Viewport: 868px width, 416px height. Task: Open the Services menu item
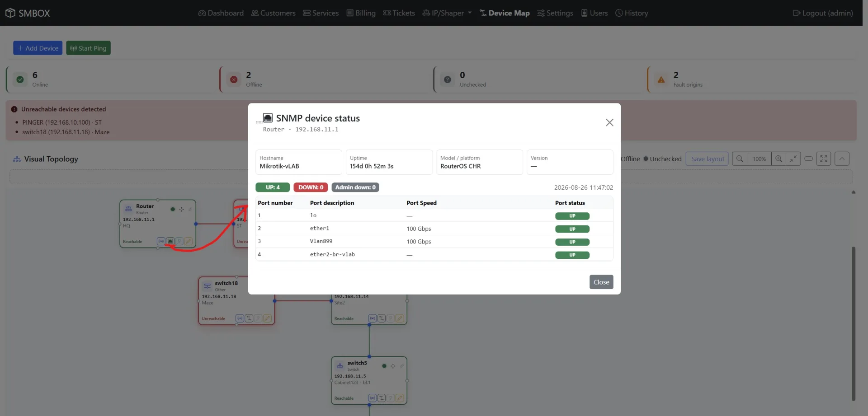pos(321,13)
